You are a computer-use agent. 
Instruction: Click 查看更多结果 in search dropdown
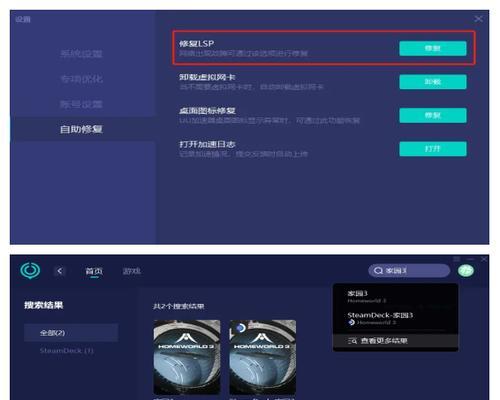[x=396, y=341]
